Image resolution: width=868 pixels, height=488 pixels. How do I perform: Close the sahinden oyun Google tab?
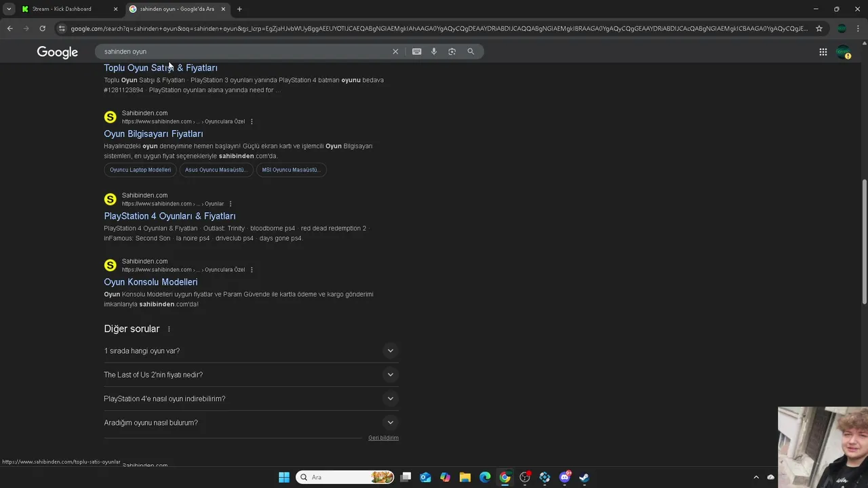[223, 9]
